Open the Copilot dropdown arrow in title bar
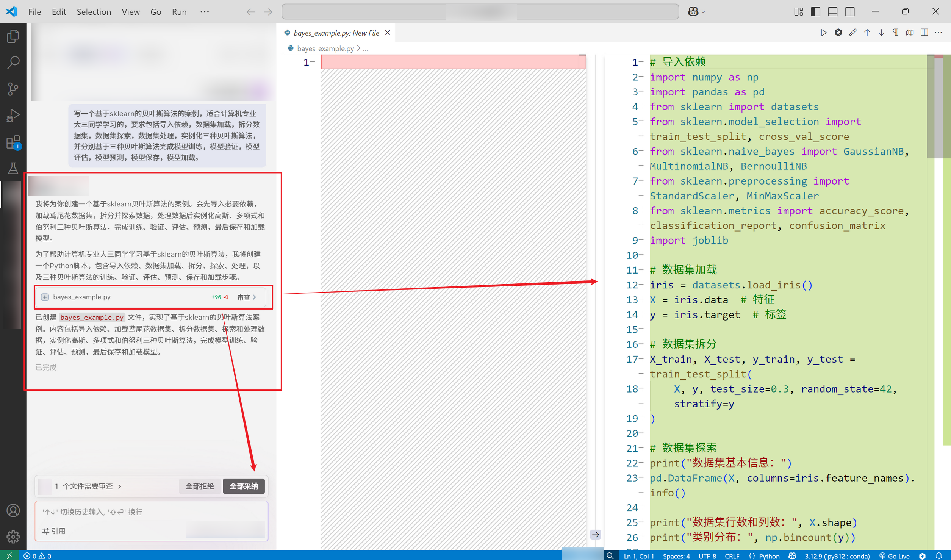Viewport: 951px width, 560px height. [704, 12]
